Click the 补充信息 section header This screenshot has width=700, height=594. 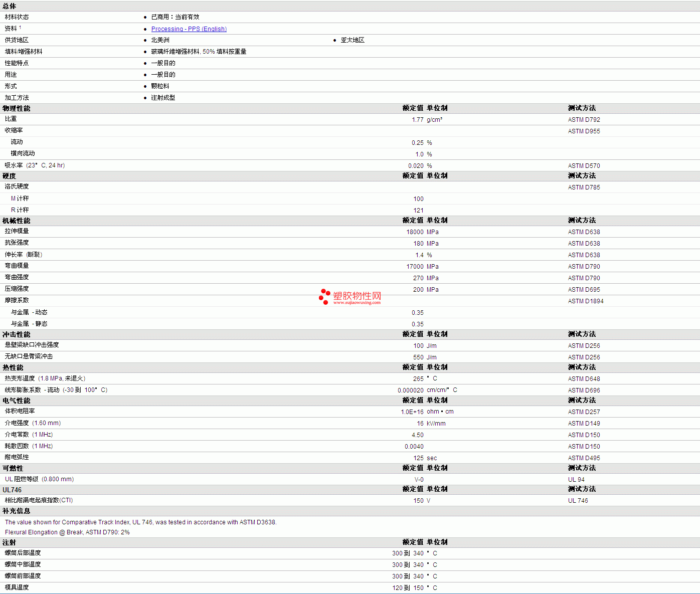coord(16,511)
